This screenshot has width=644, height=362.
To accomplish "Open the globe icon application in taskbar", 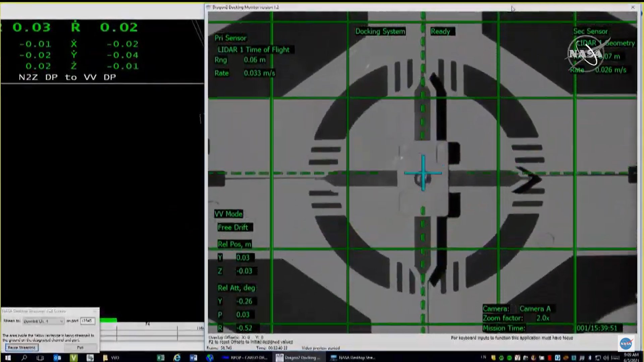I will [x=210, y=358].
